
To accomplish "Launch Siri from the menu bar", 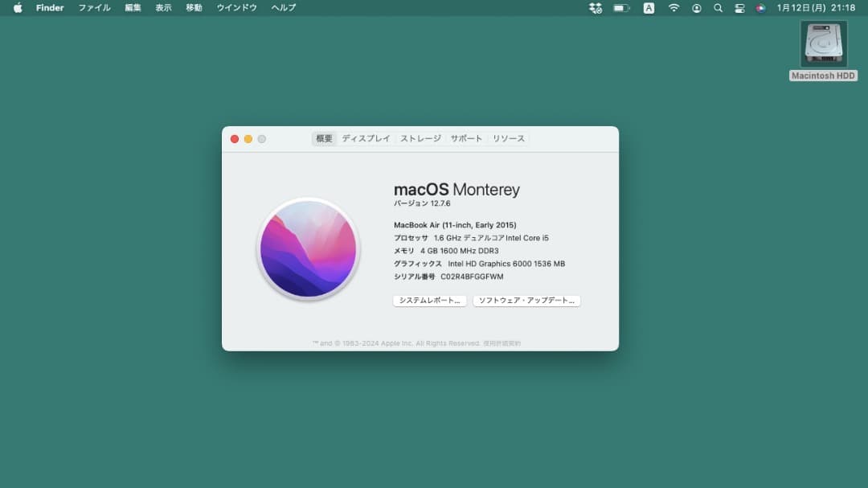I will tap(760, 8).
